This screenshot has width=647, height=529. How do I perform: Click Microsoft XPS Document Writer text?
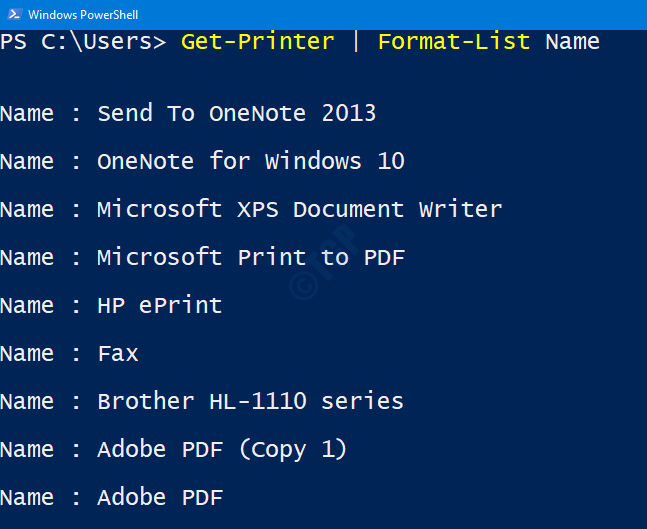300,209
